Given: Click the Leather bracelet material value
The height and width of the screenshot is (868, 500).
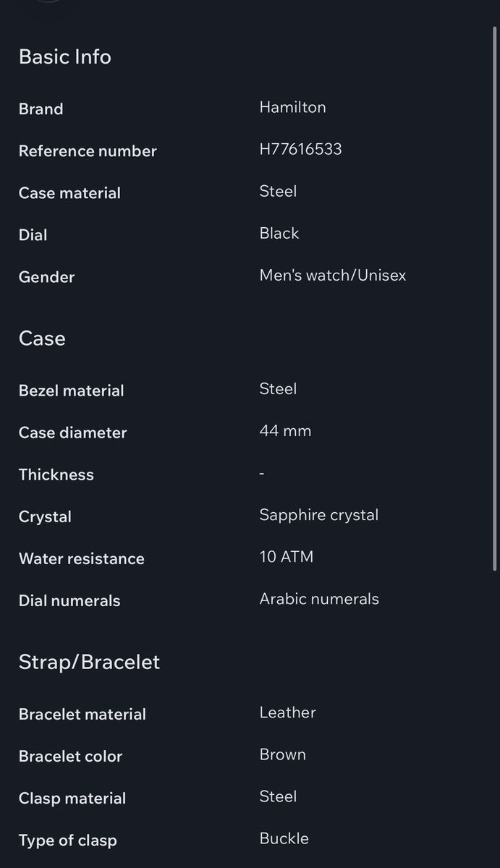Looking at the screenshot, I should click(287, 712).
